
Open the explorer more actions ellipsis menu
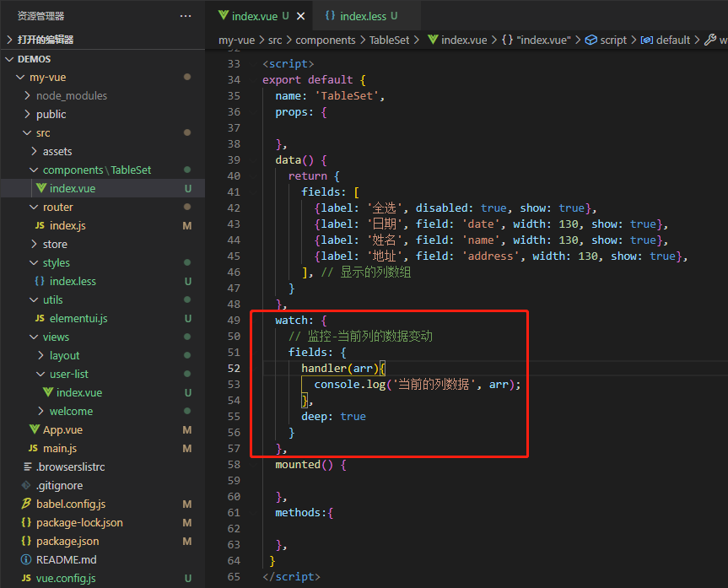point(186,16)
